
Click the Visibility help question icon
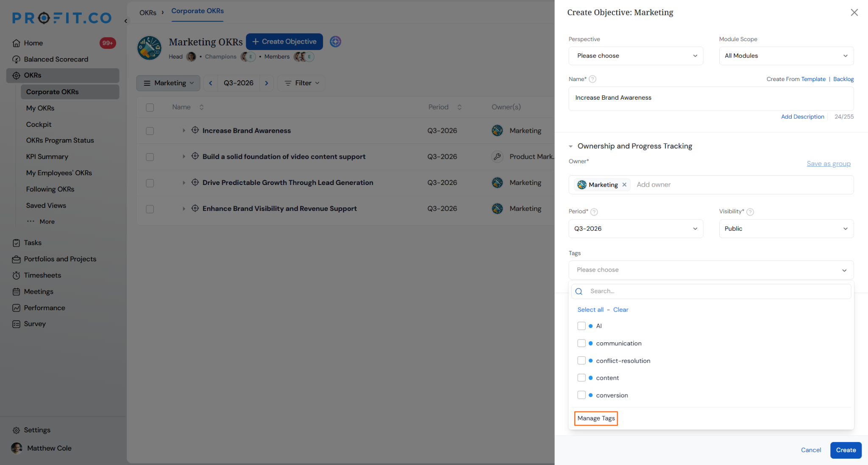pyautogui.click(x=750, y=212)
